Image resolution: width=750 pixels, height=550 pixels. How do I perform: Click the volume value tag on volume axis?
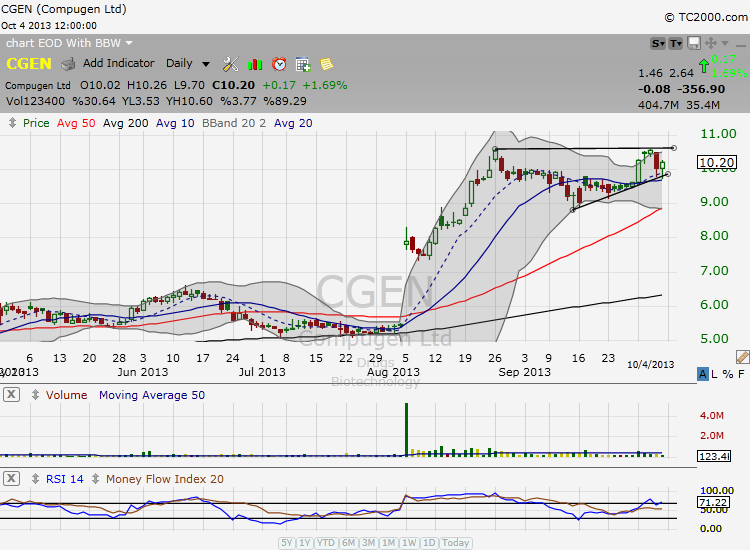click(x=714, y=456)
